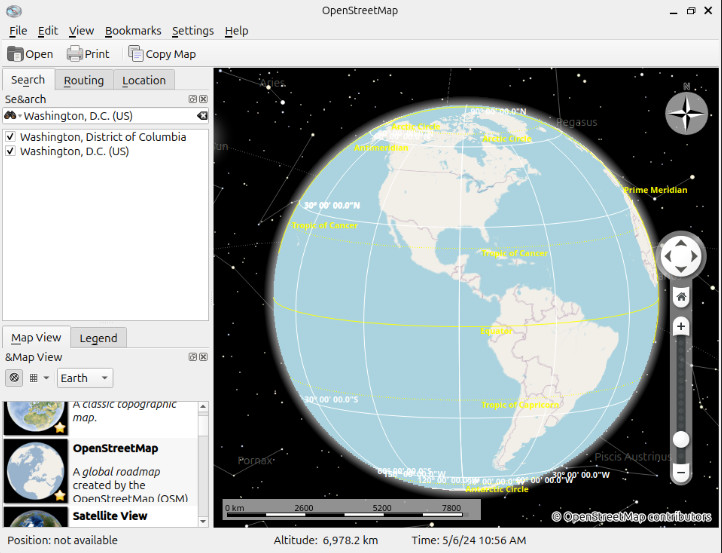Close the Map View panel
Screen dimensions: 722x553
point(204,357)
